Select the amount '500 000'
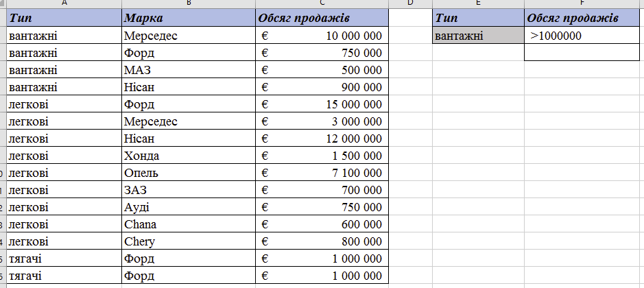Screen dimensions: 644x288 tap(322, 70)
